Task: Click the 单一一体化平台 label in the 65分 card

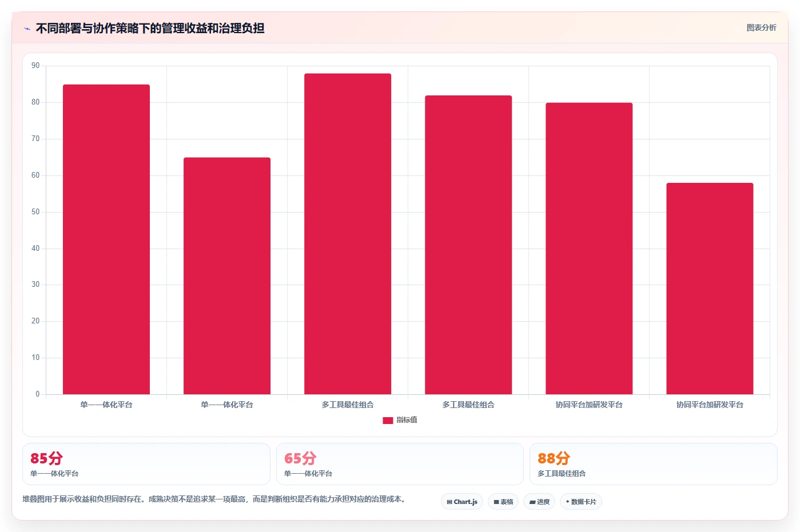Action: point(308,474)
